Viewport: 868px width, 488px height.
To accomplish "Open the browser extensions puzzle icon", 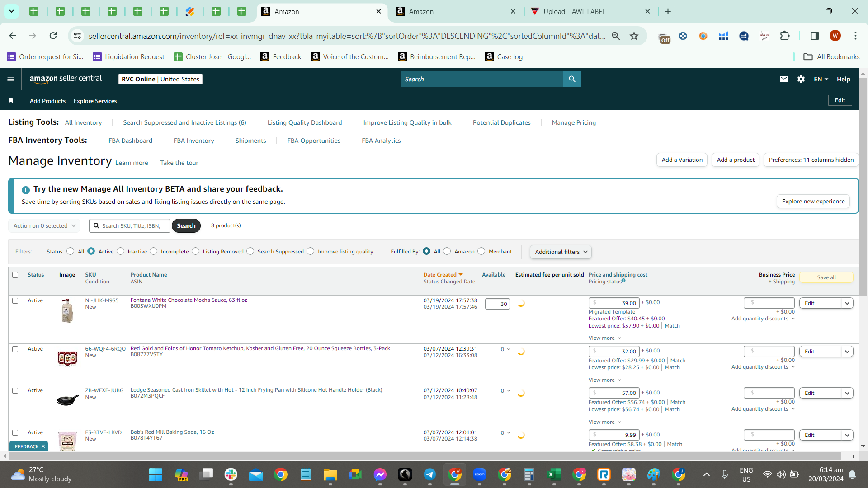I will (785, 36).
